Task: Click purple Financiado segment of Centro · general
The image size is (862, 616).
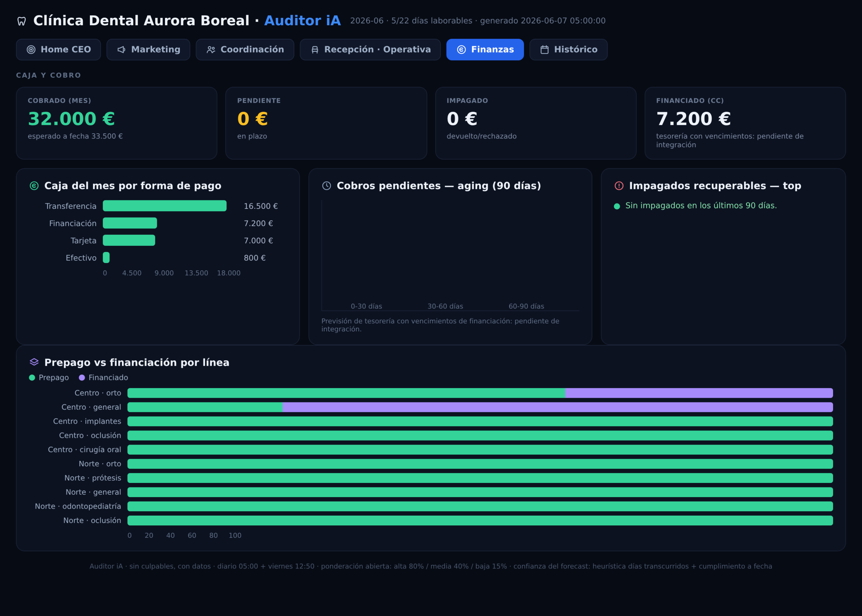Action: (558, 408)
